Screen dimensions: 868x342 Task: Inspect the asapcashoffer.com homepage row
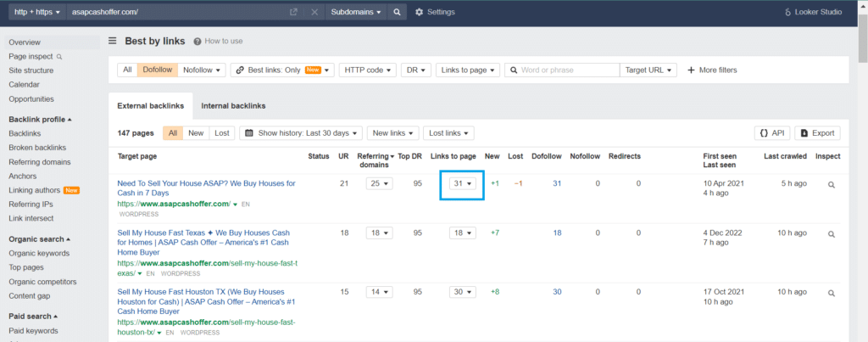(x=831, y=186)
